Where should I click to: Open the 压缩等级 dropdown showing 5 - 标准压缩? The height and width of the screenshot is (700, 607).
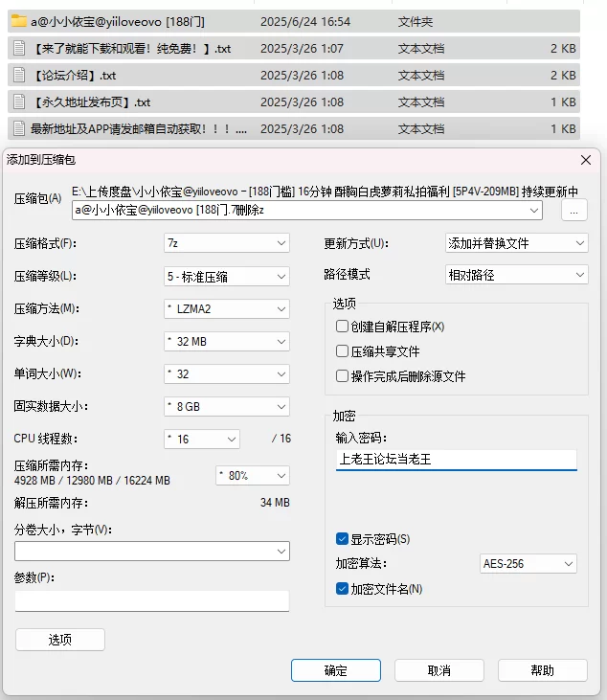(x=227, y=277)
